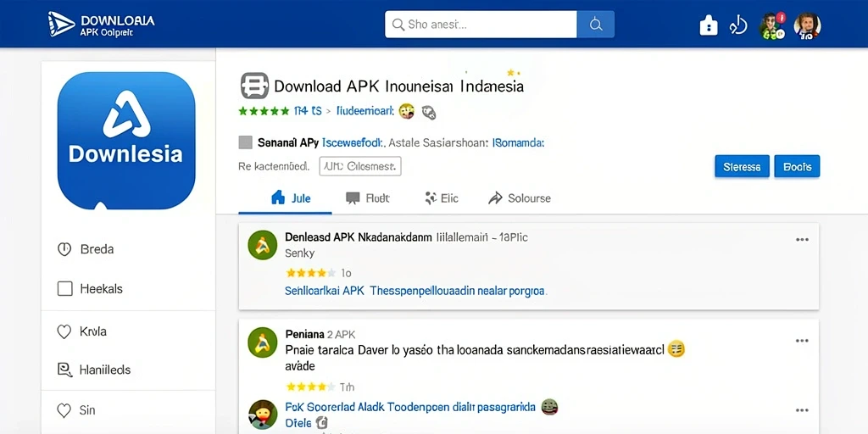Toggle the Krvla heart favorite
868x434 pixels.
(x=64, y=331)
